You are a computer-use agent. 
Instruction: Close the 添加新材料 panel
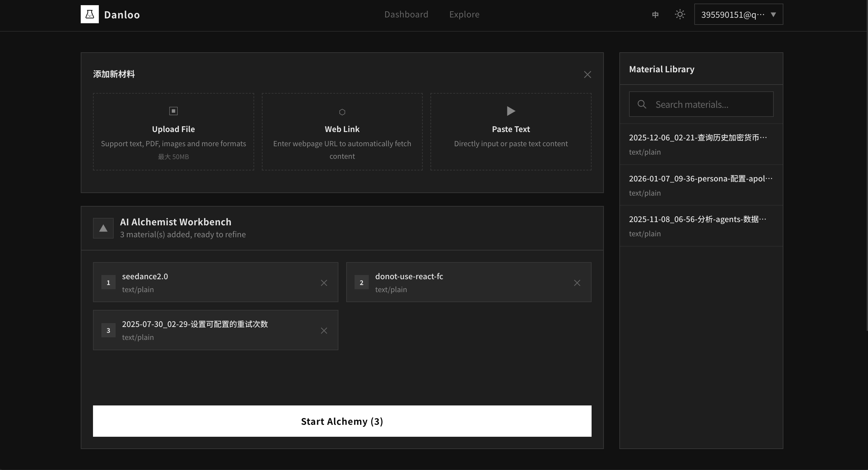(x=587, y=75)
